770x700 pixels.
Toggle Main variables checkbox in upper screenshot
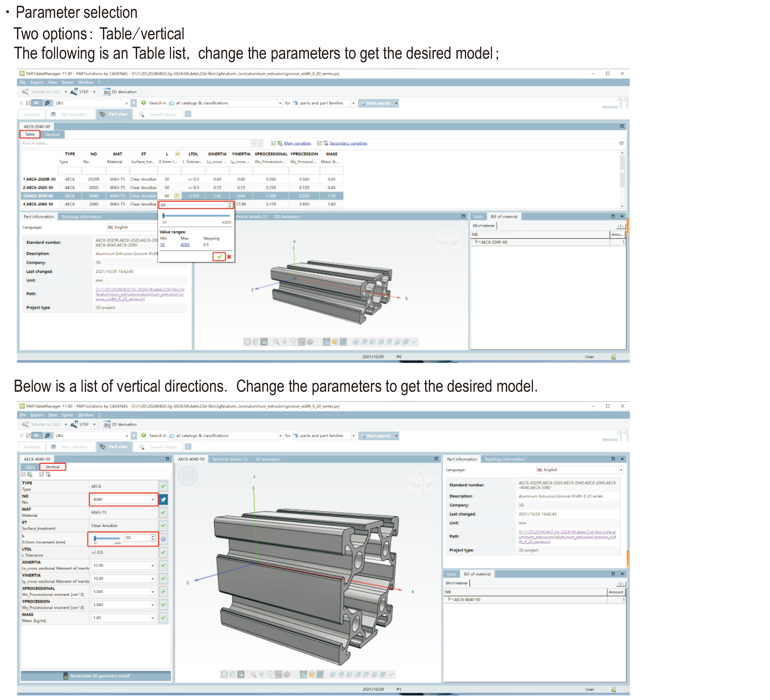(x=274, y=143)
